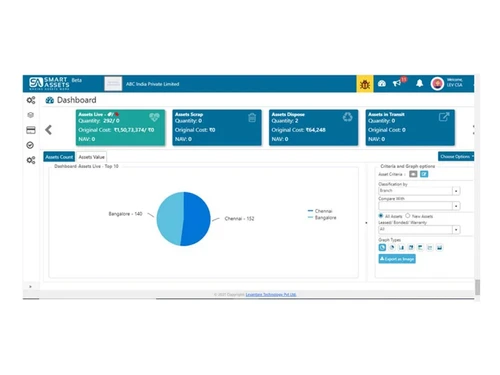This screenshot has width=500, height=375.
Task: Click external-link icon on Assets in Transit
Action: 444,117
